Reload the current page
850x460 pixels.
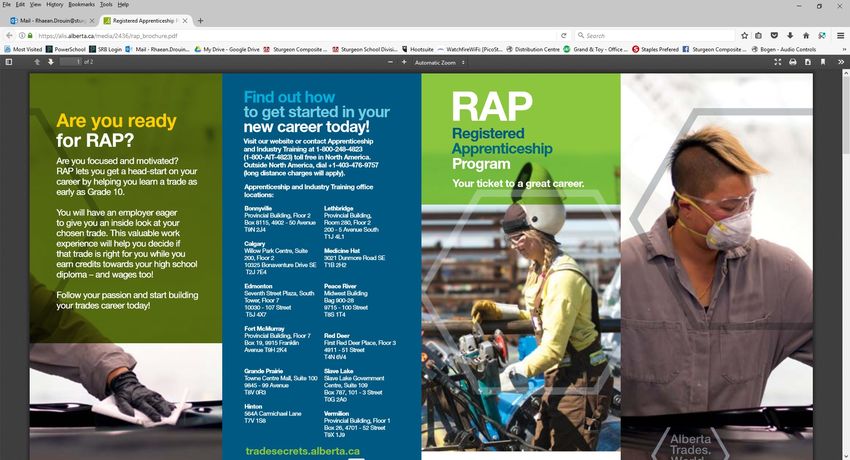tap(564, 35)
